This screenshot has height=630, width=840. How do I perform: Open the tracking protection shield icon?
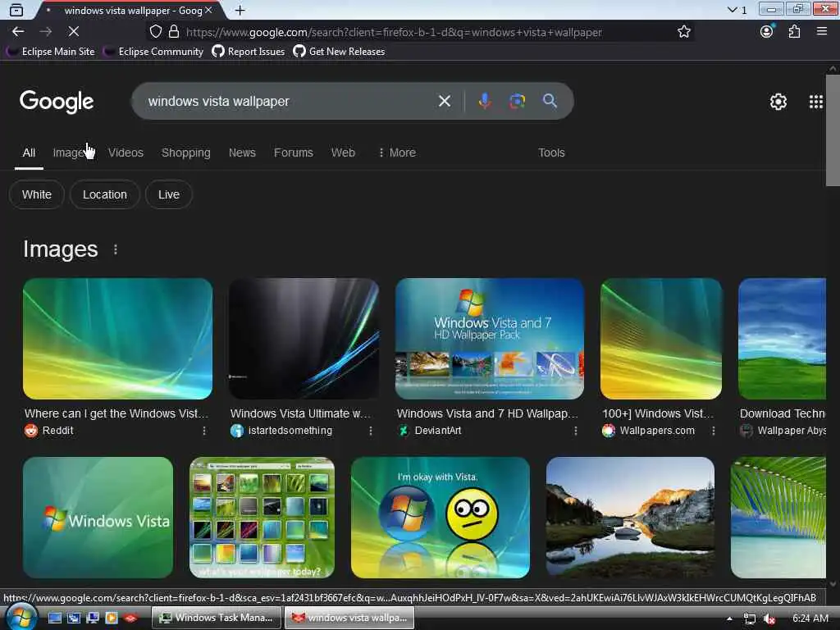click(x=155, y=32)
